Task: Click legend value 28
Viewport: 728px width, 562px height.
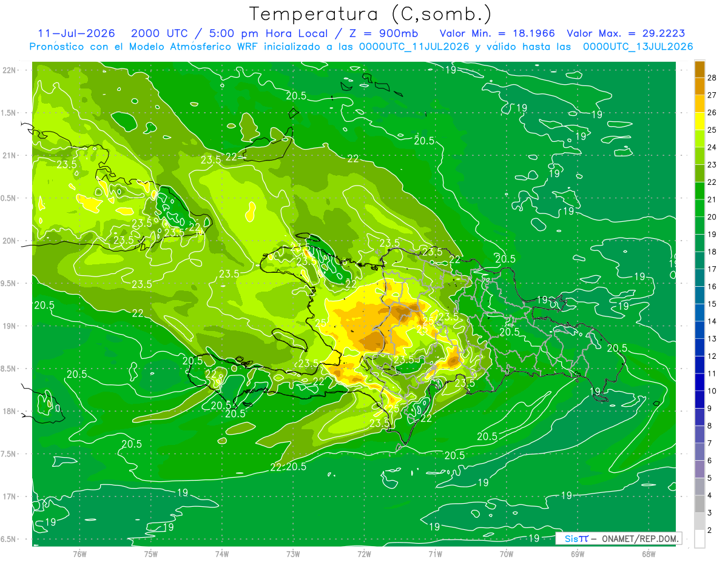Action: [712, 78]
